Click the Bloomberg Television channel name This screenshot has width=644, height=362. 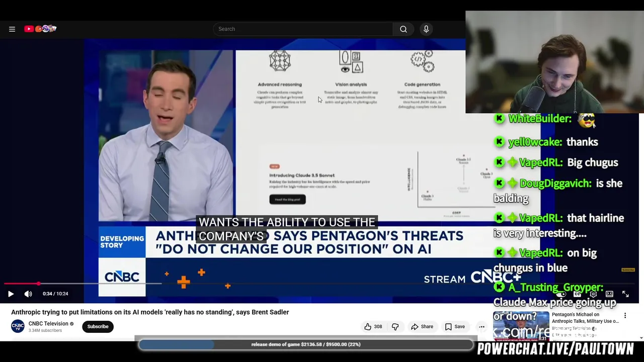(x=572, y=328)
